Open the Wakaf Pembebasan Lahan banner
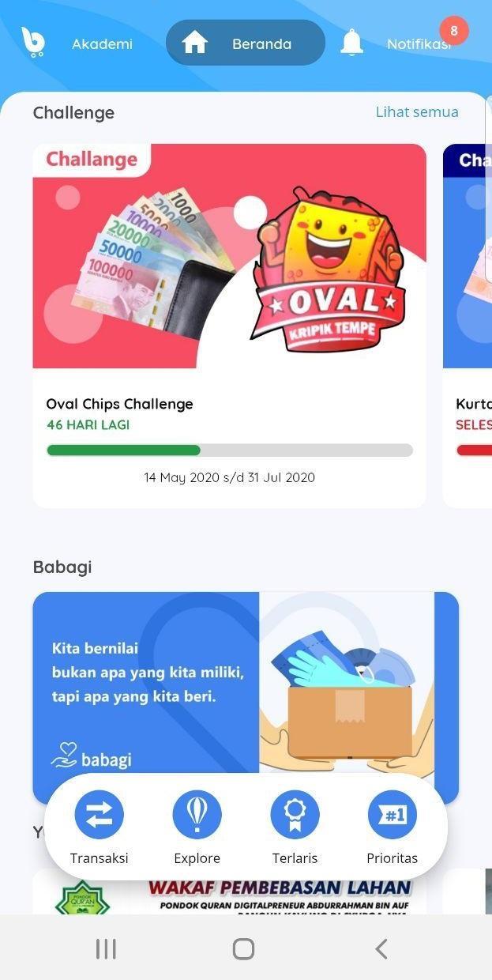 [x=229, y=892]
